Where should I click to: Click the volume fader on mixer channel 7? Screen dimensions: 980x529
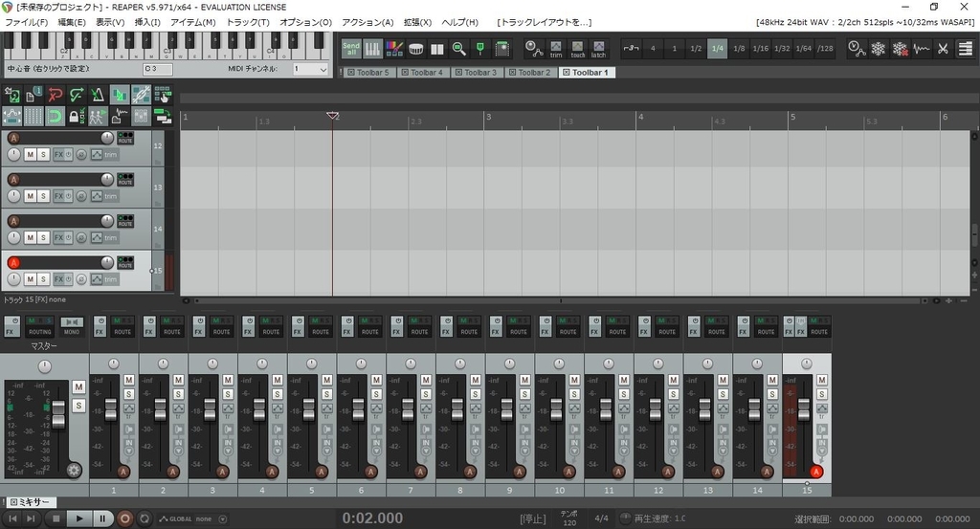coord(408,409)
